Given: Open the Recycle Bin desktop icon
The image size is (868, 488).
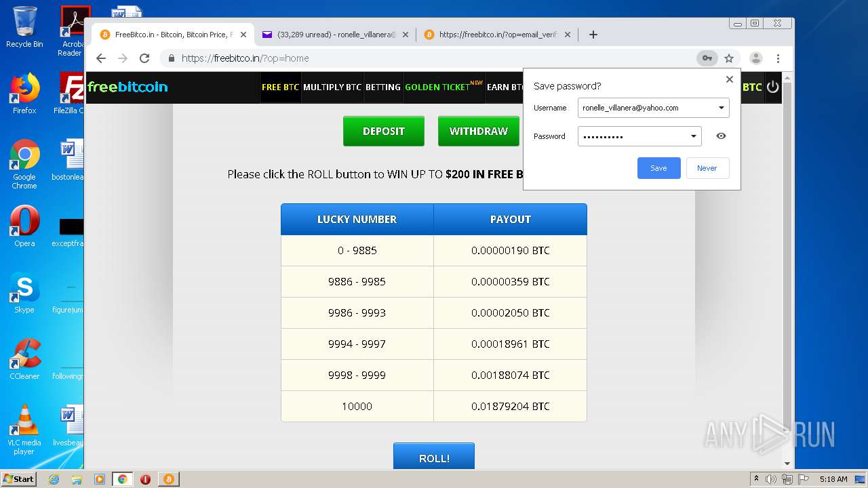Looking at the screenshot, I should tap(24, 27).
